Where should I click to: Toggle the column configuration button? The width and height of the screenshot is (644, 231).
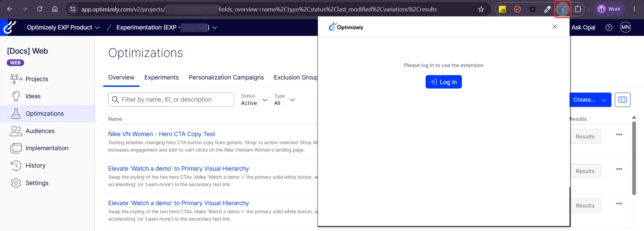click(623, 100)
